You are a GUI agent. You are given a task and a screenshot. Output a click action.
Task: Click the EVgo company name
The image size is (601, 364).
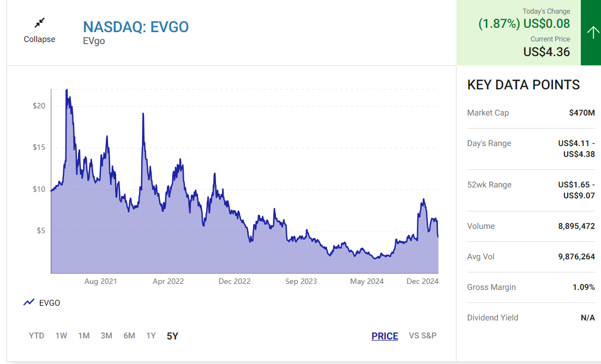point(94,41)
